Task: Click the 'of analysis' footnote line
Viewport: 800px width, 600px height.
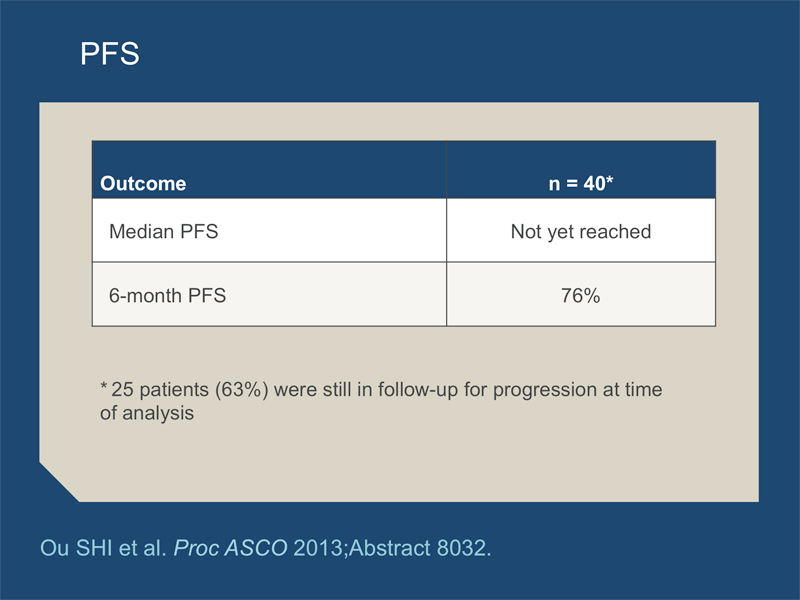Action: click(147, 413)
